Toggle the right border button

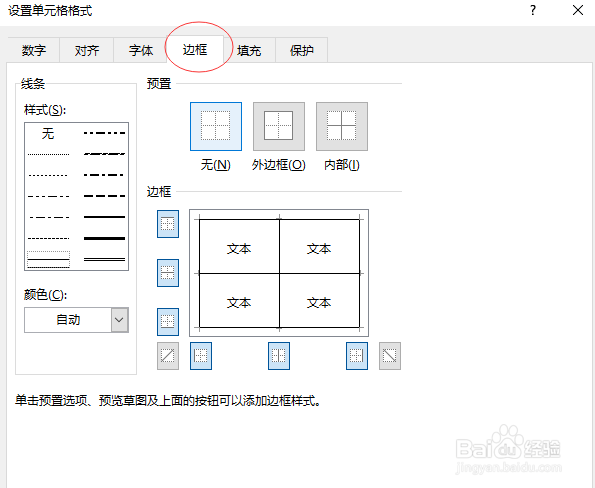(x=357, y=356)
